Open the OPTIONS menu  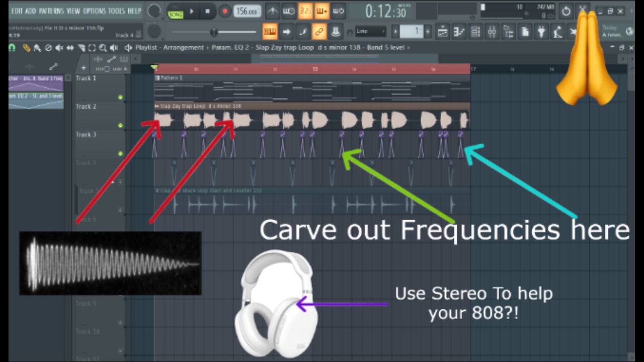coord(95,11)
